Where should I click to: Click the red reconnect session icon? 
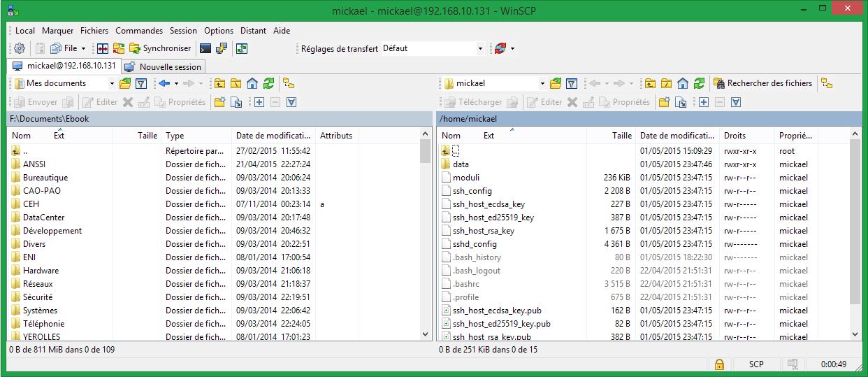(500, 48)
